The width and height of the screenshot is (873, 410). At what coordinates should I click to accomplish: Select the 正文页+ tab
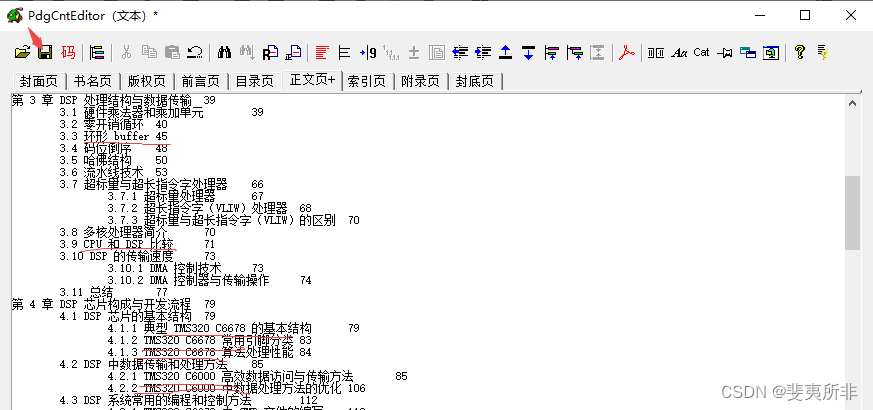tap(312, 80)
